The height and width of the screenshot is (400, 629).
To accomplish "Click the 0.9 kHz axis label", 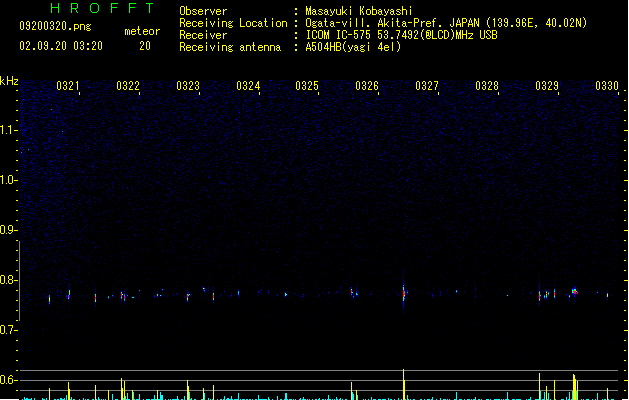I will (8, 230).
